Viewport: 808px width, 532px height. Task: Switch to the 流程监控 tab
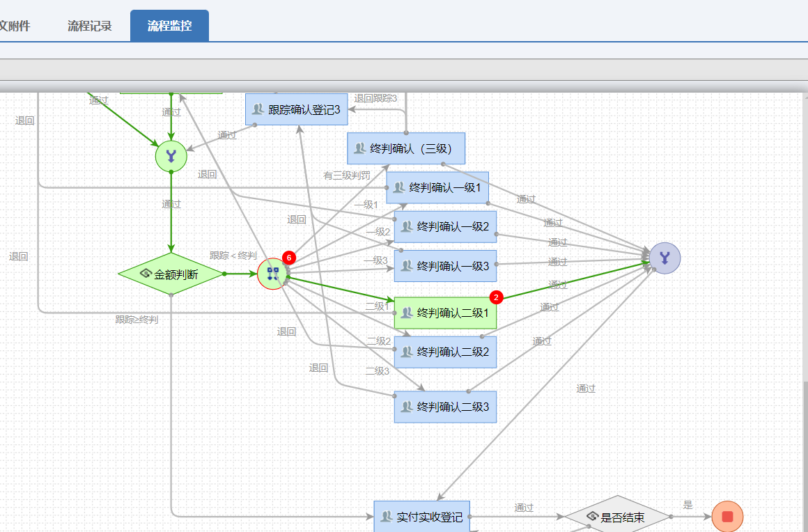pos(169,26)
